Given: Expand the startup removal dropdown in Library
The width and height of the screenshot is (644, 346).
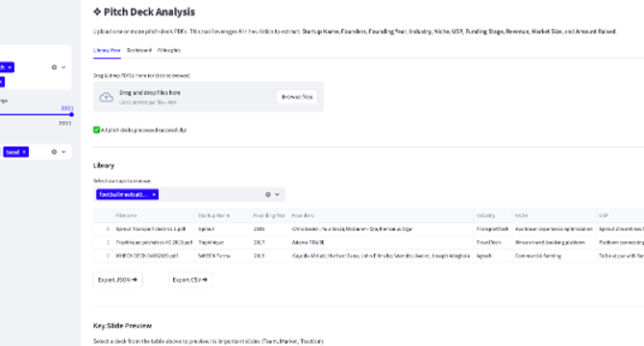Looking at the screenshot, I should pos(277,194).
